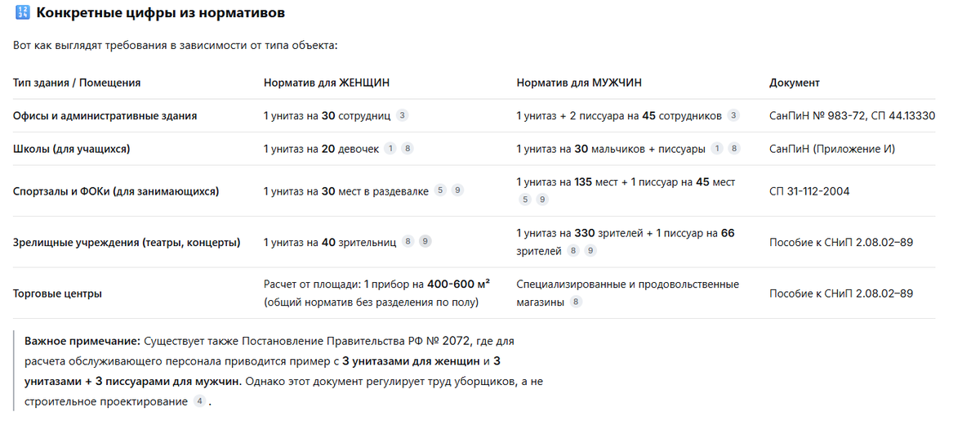980x421 pixels.
Task: Select row 'Зрелищные учреждения (театры, концерты)'
Action: 474,242
